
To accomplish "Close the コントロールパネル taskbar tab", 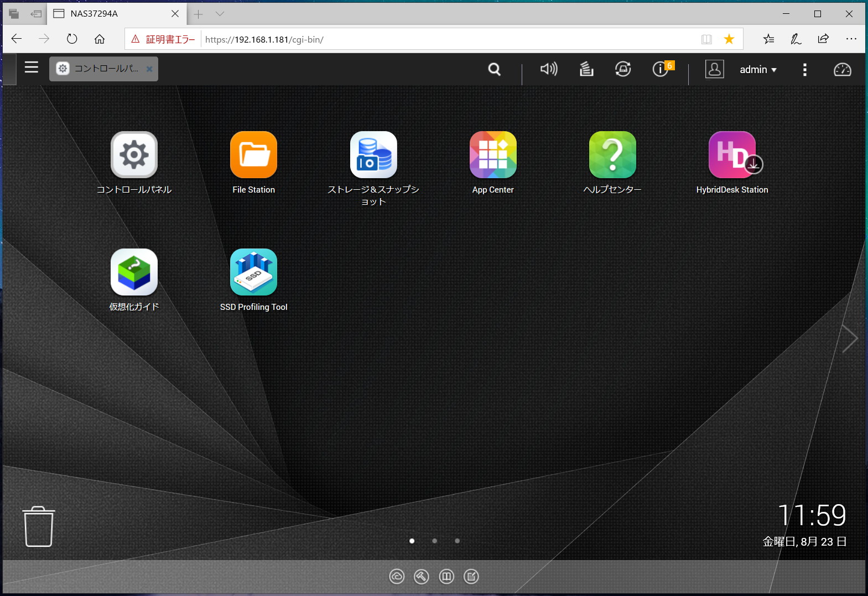I will pyautogui.click(x=149, y=69).
